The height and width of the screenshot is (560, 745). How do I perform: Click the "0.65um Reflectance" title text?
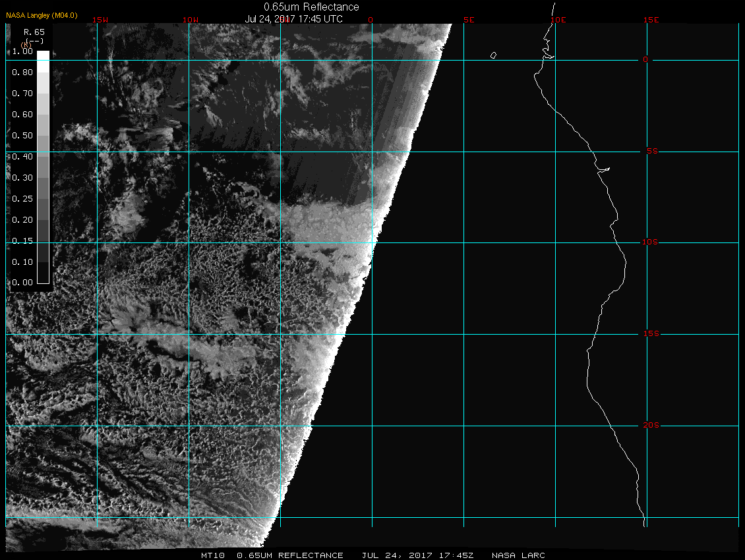311,7
